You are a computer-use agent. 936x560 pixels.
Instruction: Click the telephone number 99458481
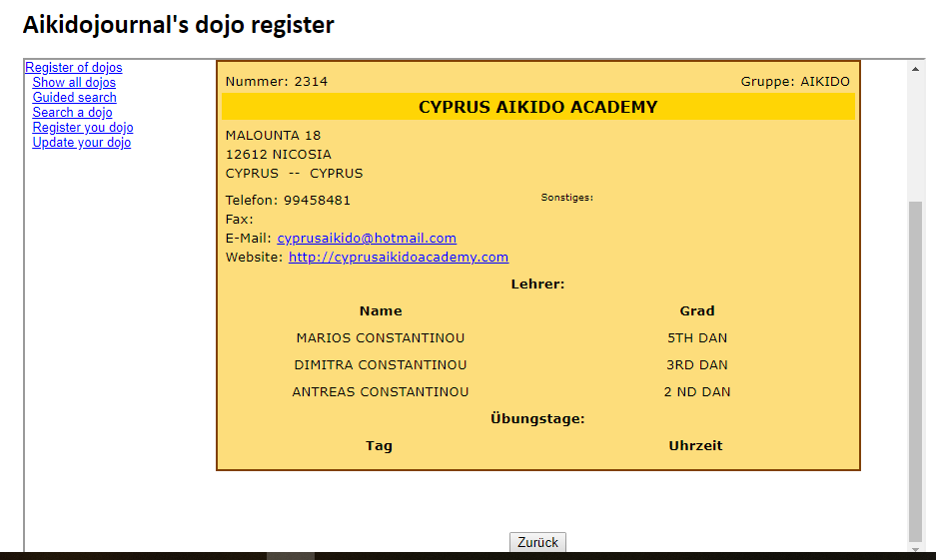[x=317, y=201]
